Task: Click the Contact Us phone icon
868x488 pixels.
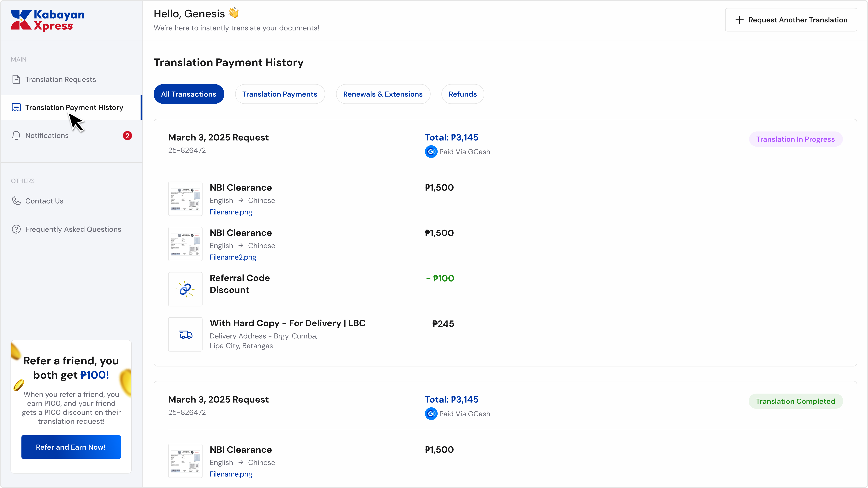Action: (16, 201)
